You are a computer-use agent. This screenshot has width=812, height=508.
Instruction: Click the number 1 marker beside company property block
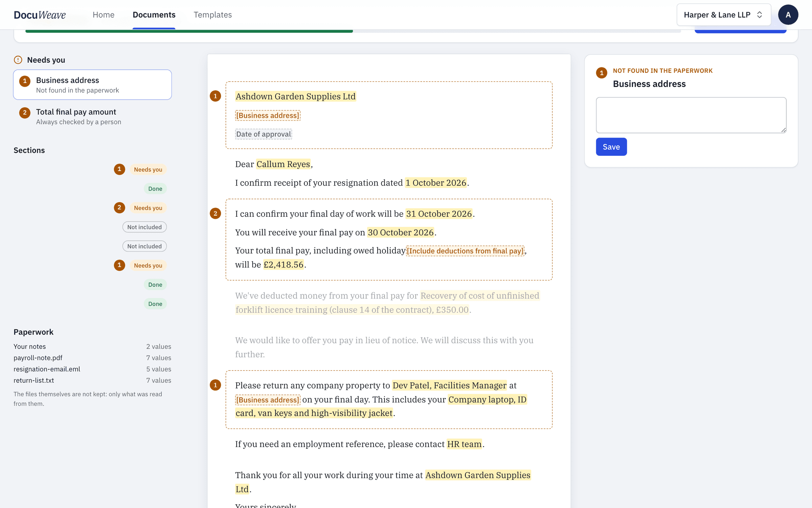215,385
